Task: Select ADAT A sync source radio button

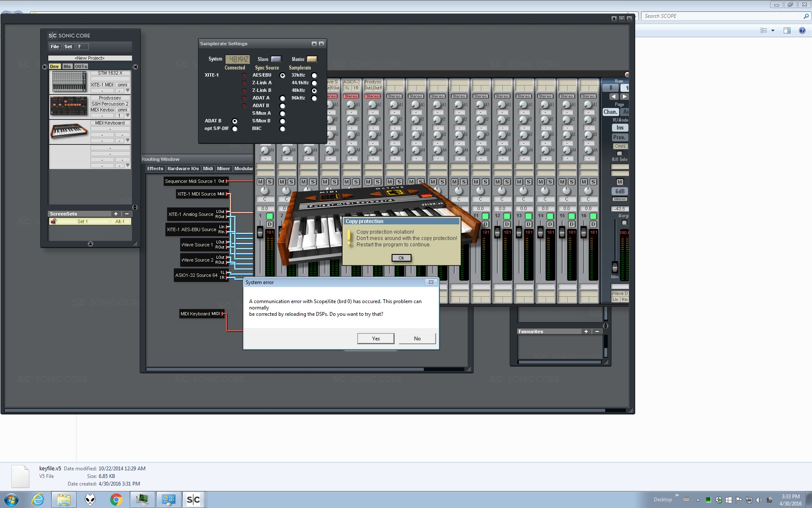Action: (x=283, y=98)
